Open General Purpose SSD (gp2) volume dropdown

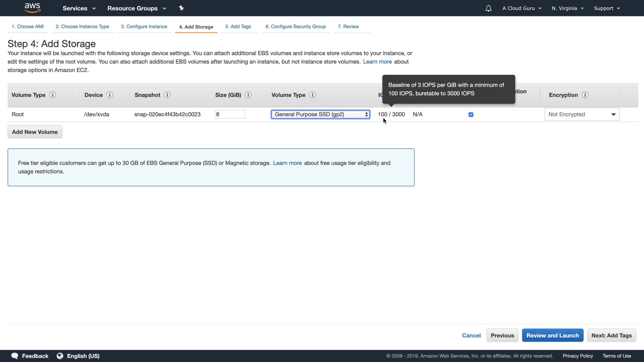(320, 114)
